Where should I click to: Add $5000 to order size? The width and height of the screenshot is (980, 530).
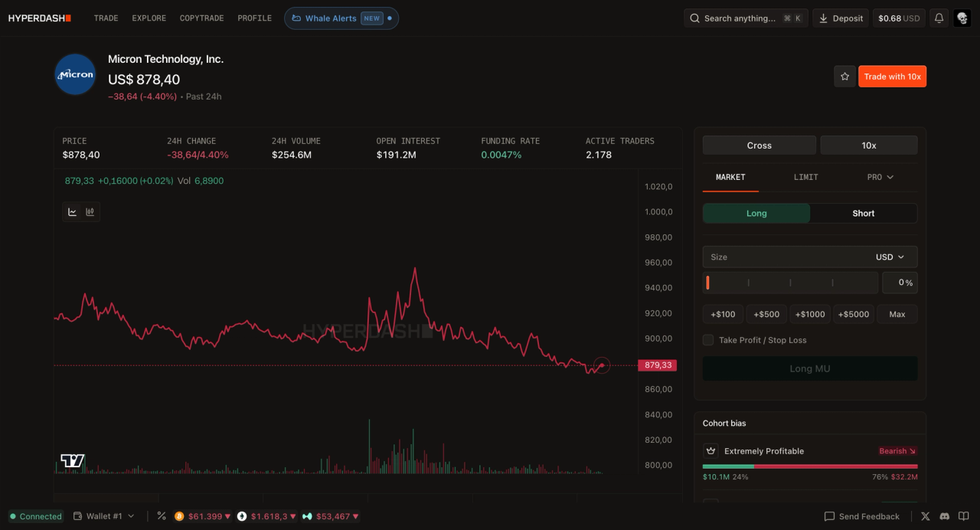[854, 314]
